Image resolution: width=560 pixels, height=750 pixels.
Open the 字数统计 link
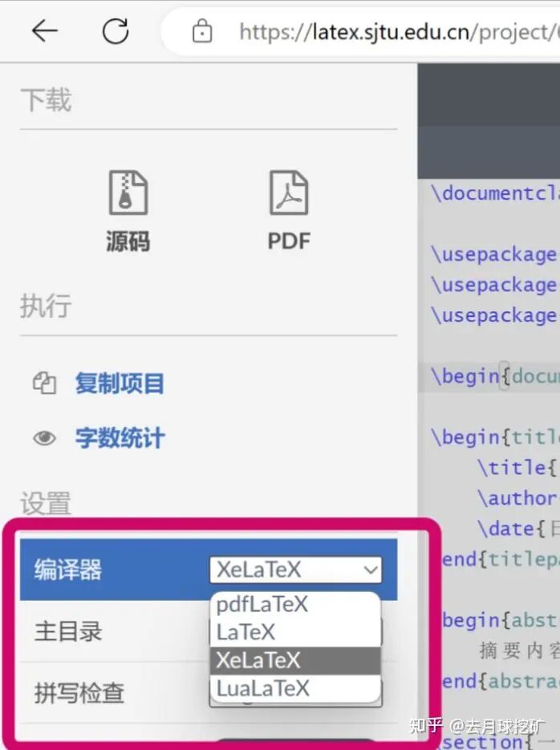point(120,438)
